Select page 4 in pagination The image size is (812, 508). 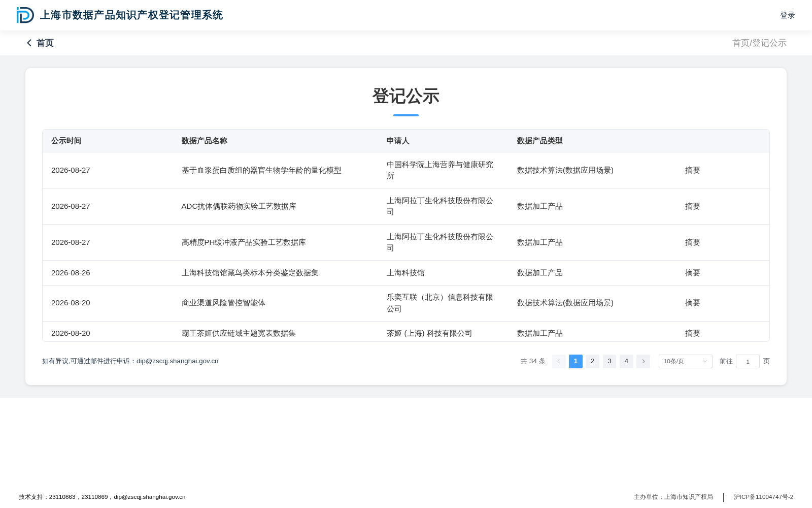tap(626, 361)
